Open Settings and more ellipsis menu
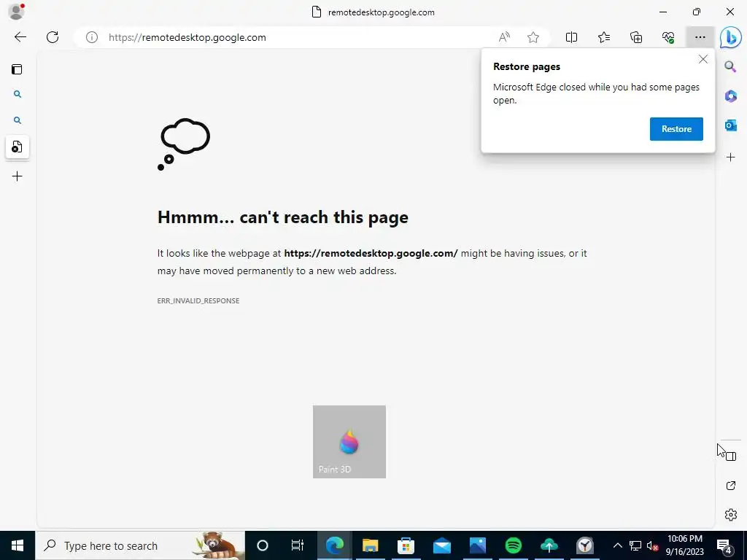747x560 pixels. [x=700, y=37]
